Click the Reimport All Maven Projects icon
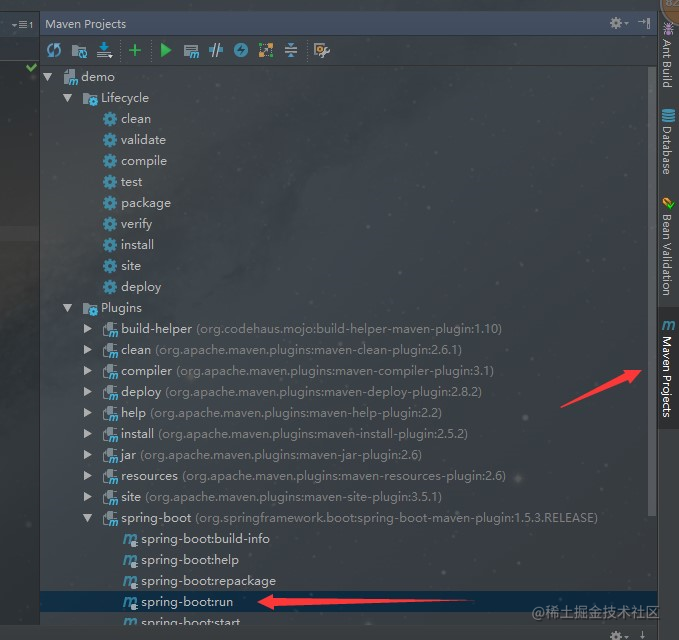Image resolution: width=679 pixels, height=640 pixels. [54, 50]
